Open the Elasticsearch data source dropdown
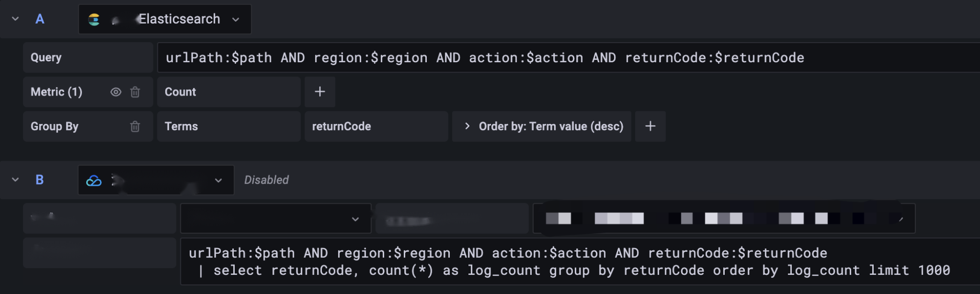 coord(235,20)
